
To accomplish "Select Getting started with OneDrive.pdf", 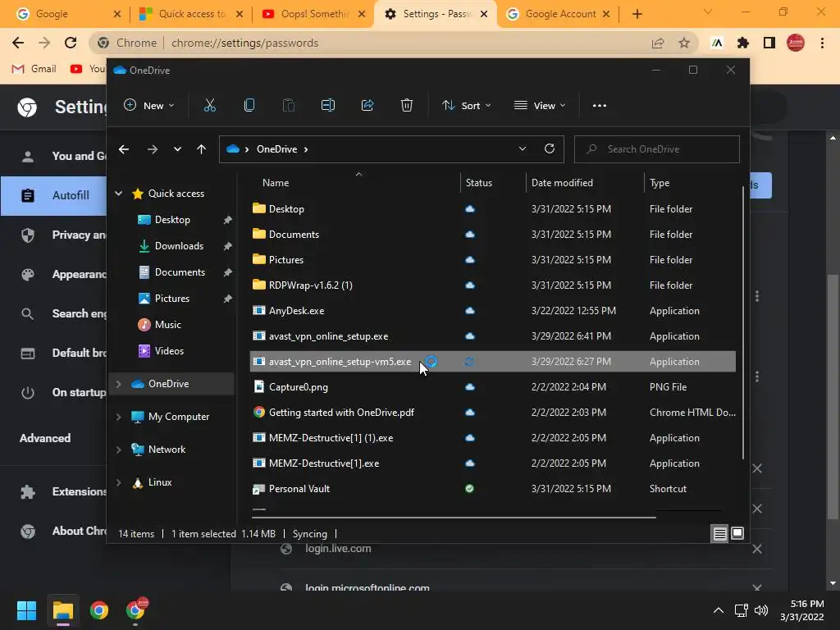I will point(492,413).
